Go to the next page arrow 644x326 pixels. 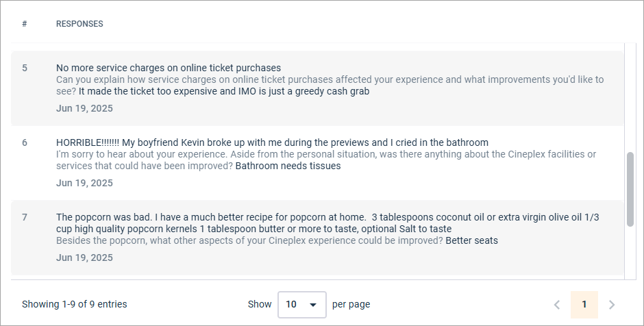pyautogui.click(x=612, y=305)
